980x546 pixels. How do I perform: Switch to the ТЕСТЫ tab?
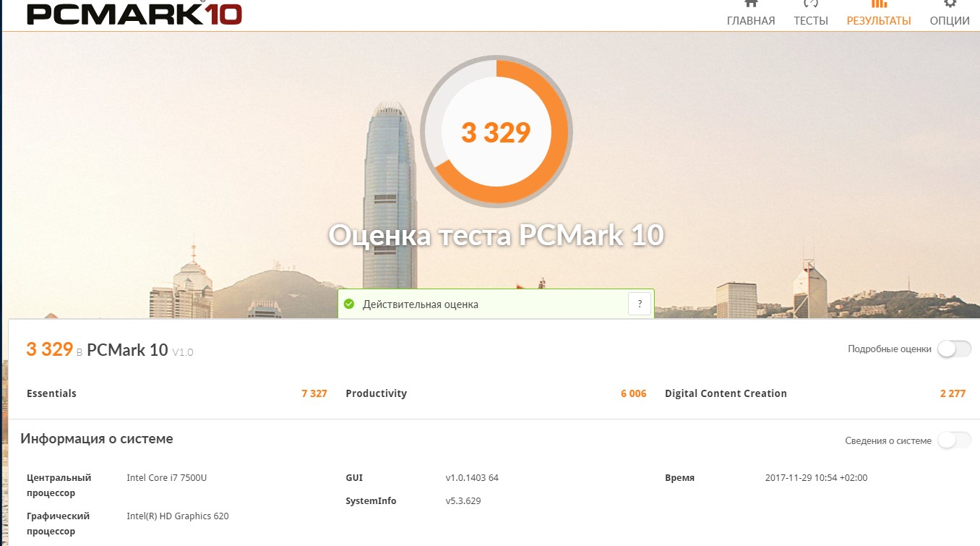point(811,14)
